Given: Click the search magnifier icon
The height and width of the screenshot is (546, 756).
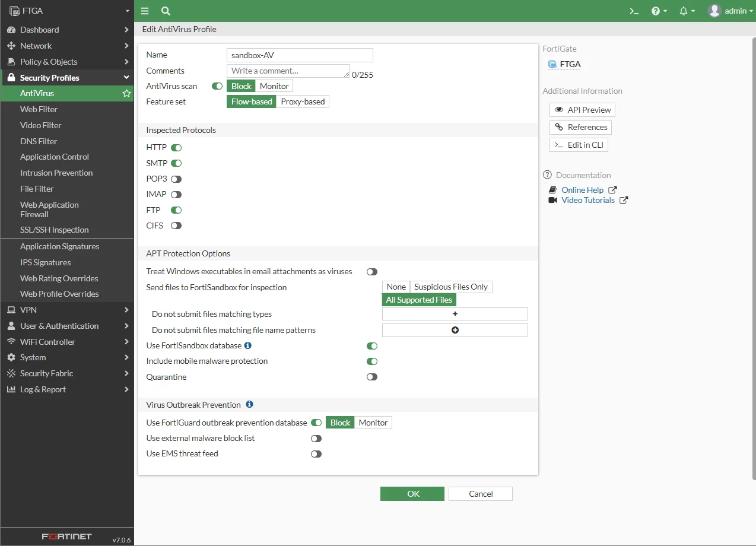Looking at the screenshot, I should pyautogui.click(x=166, y=11).
